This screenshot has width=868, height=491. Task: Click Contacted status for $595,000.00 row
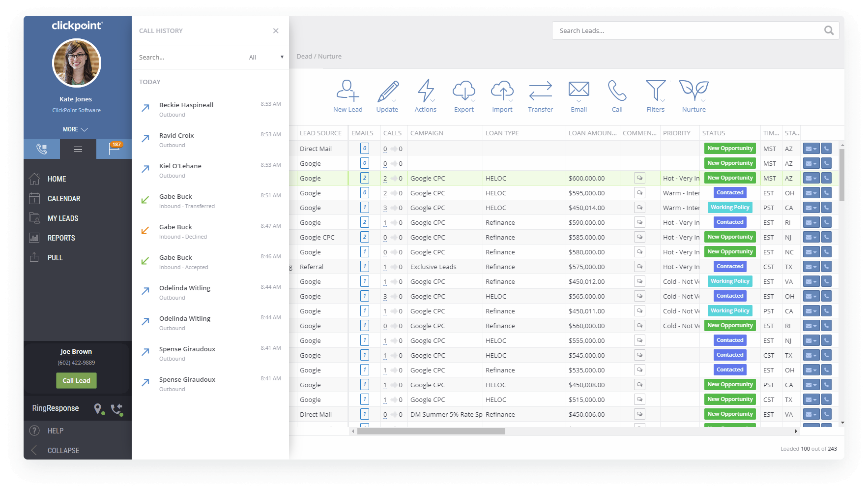click(x=730, y=193)
